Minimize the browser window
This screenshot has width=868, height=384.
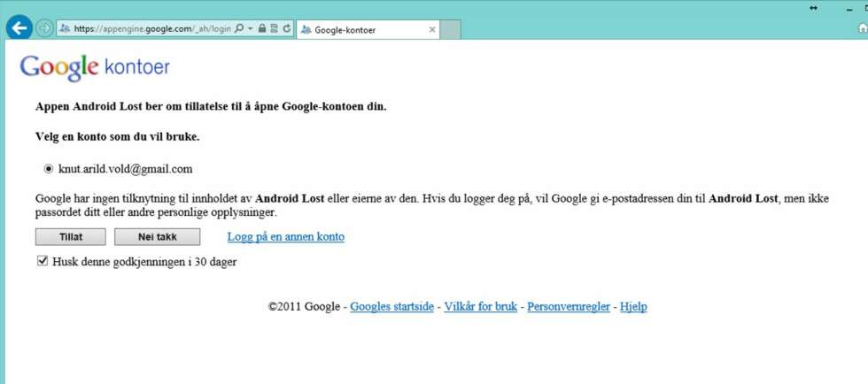click(849, 10)
